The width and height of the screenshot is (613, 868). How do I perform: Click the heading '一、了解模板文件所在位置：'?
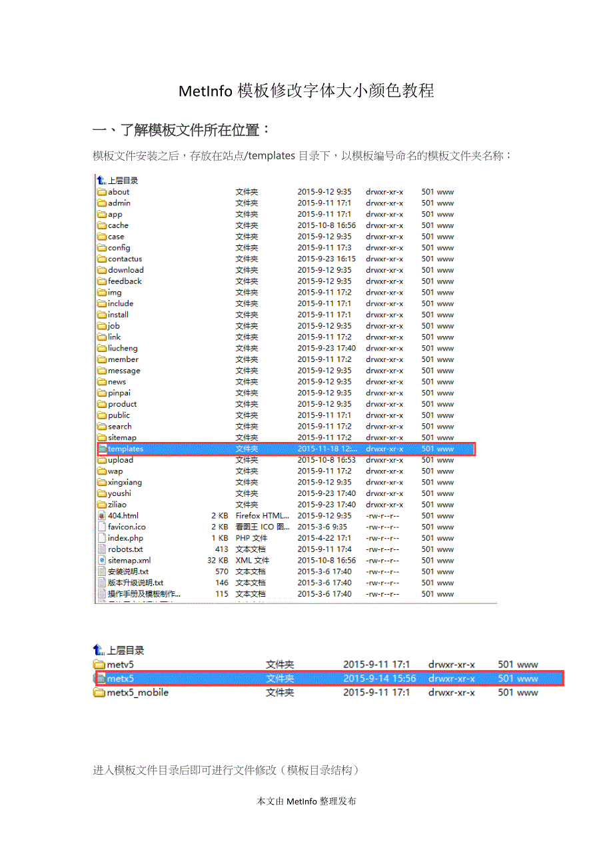coord(182,130)
